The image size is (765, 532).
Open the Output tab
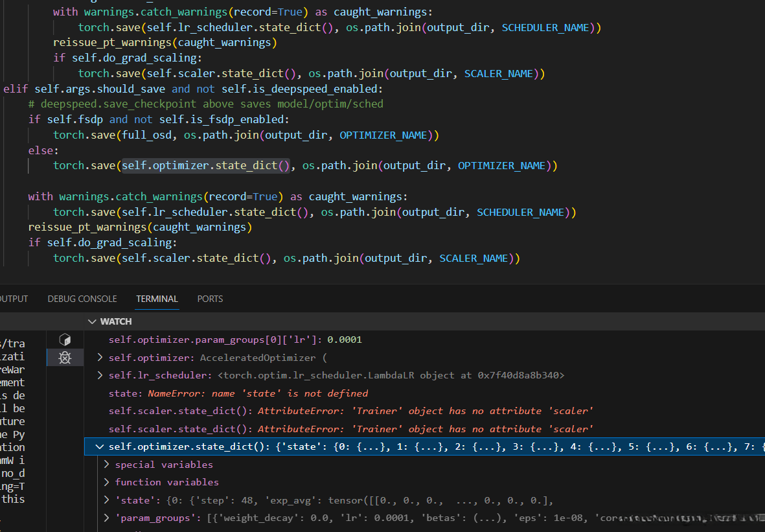(x=14, y=299)
